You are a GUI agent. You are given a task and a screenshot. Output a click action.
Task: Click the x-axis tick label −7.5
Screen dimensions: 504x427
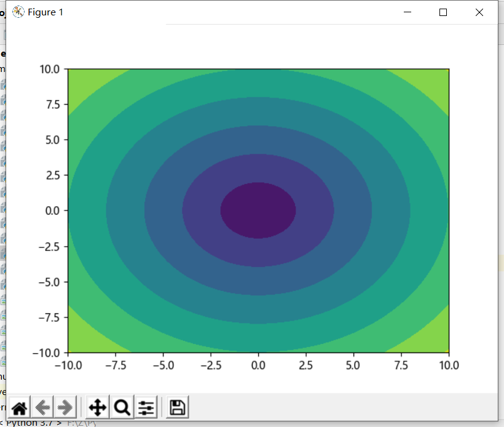[116, 365]
